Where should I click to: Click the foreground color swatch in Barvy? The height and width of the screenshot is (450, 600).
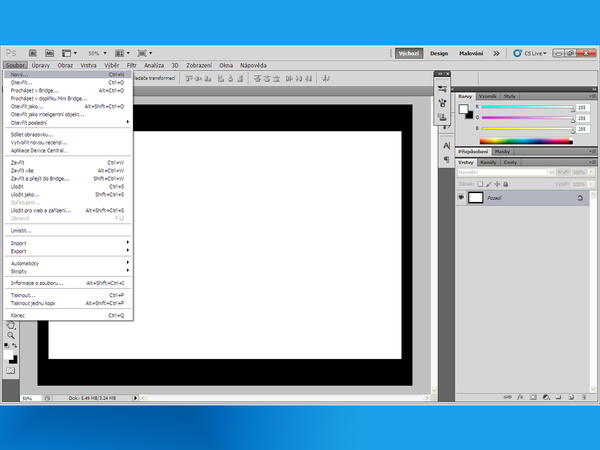click(x=462, y=108)
